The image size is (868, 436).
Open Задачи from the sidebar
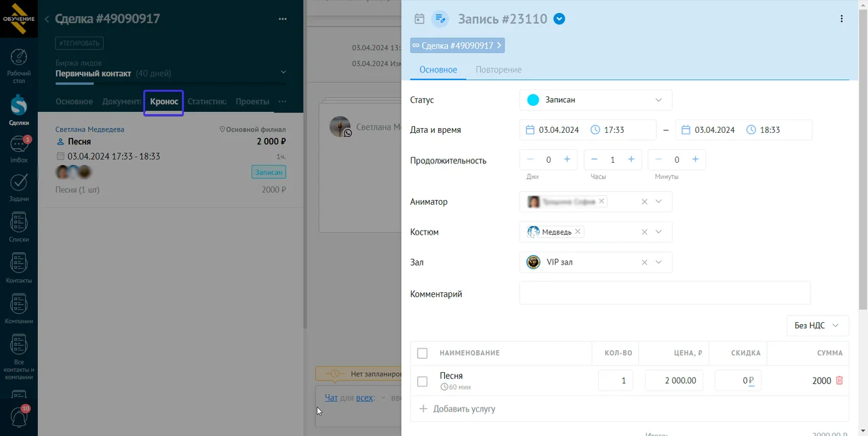(x=19, y=186)
